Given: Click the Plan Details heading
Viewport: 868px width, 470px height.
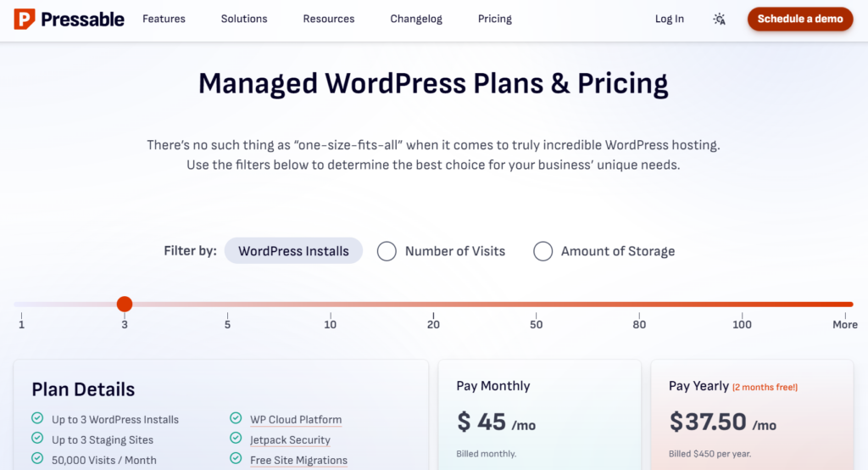Looking at the screenshot, I should (83, 389).
